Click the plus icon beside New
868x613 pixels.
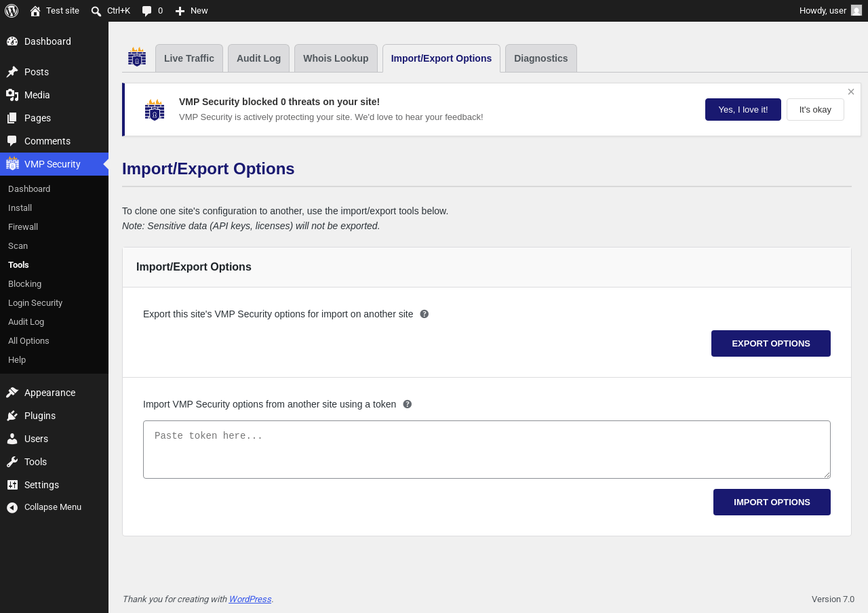[180, 11]
